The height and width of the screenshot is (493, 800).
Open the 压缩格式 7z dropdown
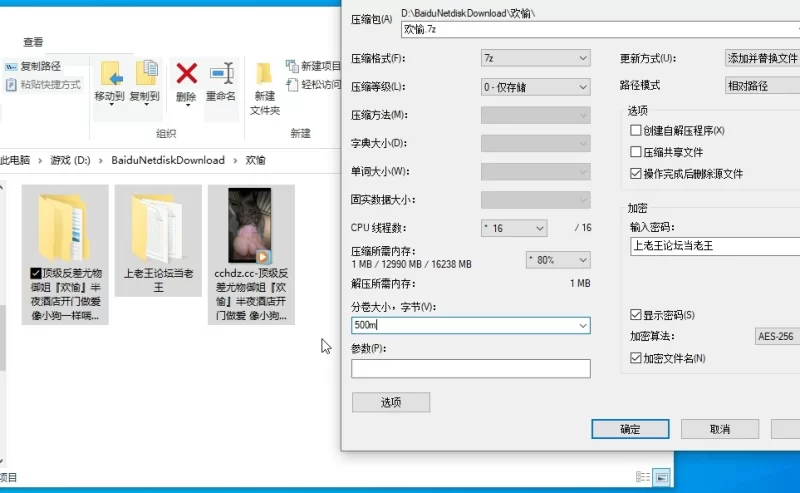coord(535,58)
